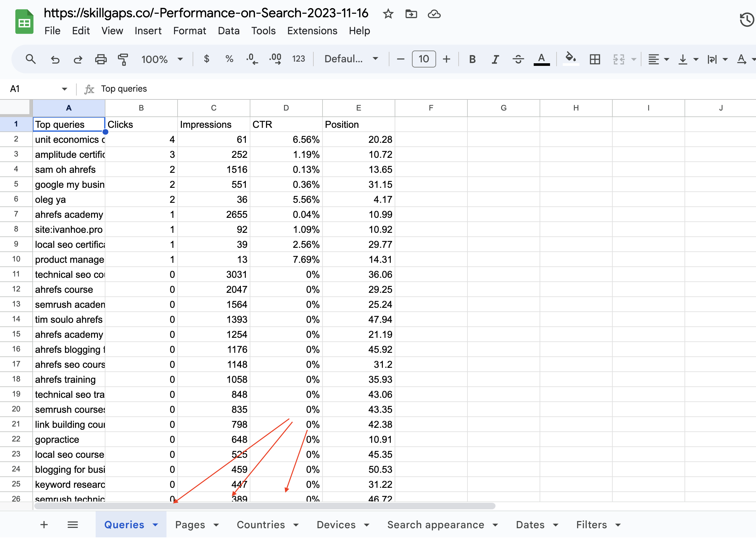Open the Extensions menu
This screenshot has width=756, height=538.
[312, 31]
